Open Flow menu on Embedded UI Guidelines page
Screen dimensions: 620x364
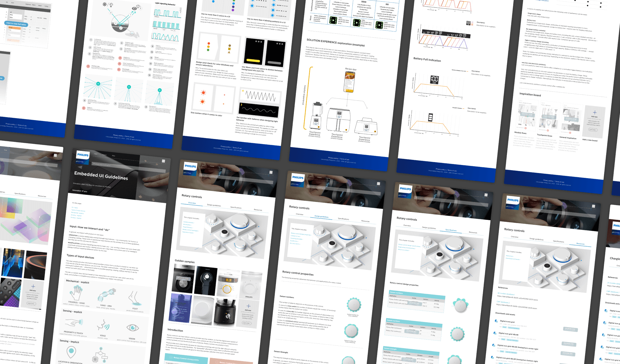[113, 156]
